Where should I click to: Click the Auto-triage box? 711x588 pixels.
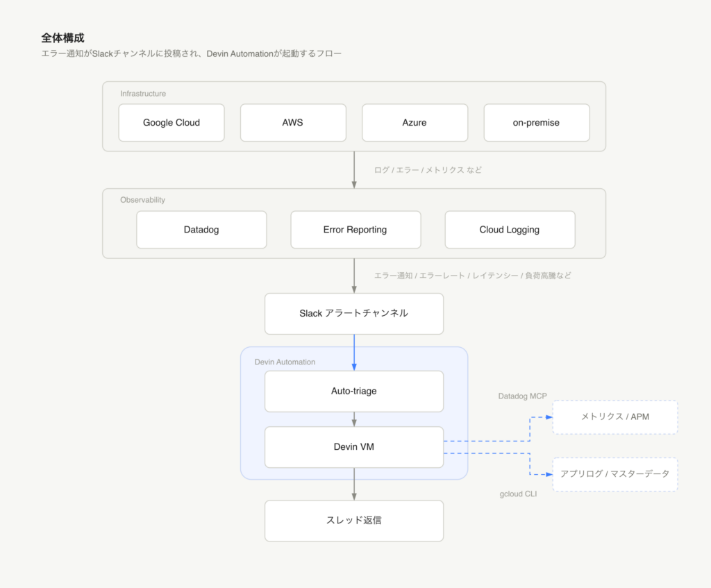point(354,392)
